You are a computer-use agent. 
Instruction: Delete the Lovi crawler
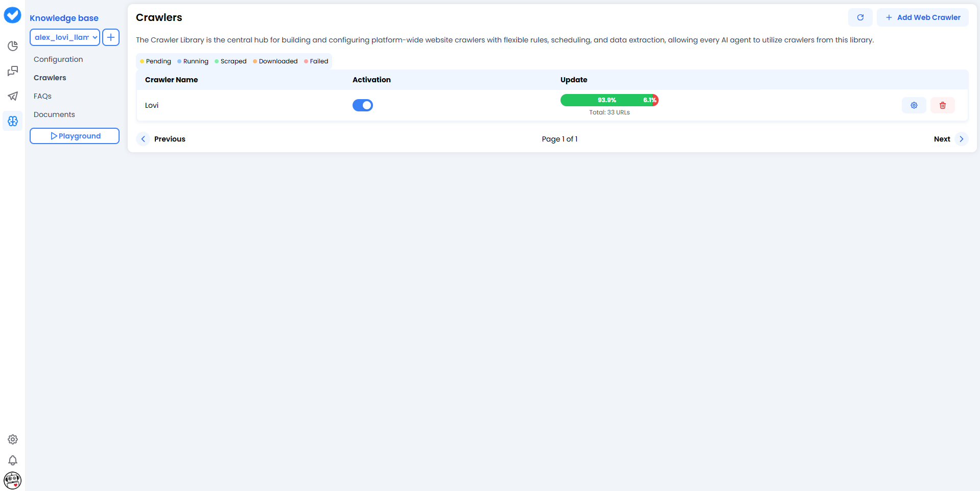pos(943,105)
